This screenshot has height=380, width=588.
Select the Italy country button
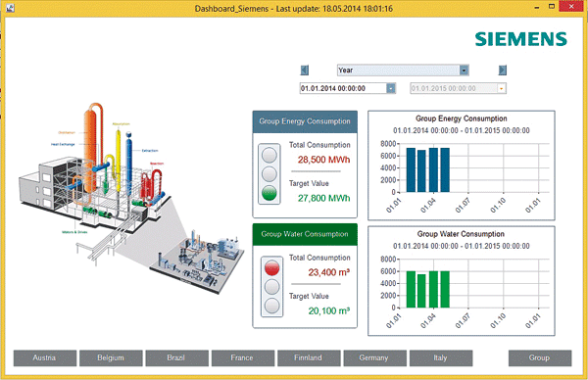pyautogui.click(x=441, y=357)
